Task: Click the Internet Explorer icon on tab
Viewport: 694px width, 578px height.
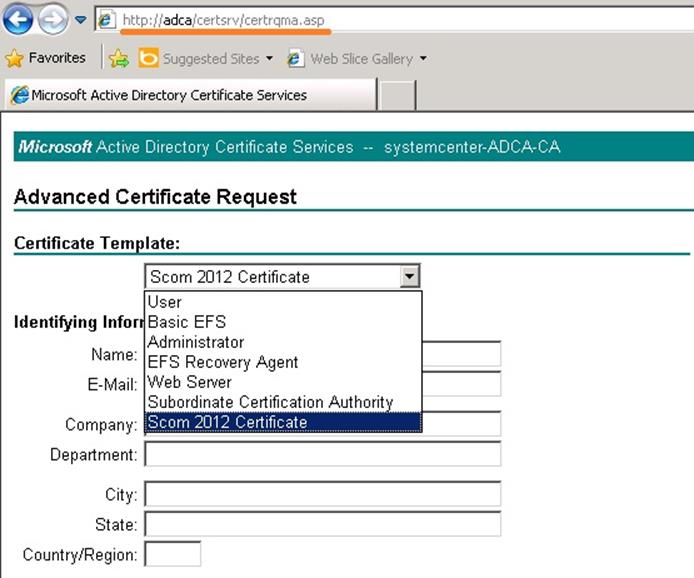Action: [19, 95]
